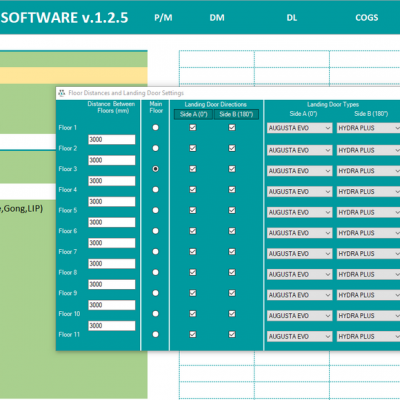Open Floor 10 Side A AUGUSTA EVO dropdown
This screenshot has height=400, width=400.
click(300, 316)
